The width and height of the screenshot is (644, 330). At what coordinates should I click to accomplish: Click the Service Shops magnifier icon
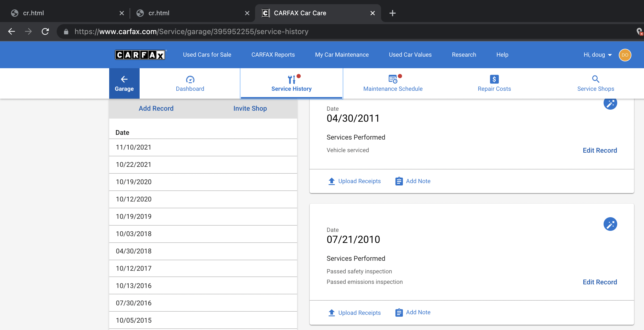tap(596, 79)
